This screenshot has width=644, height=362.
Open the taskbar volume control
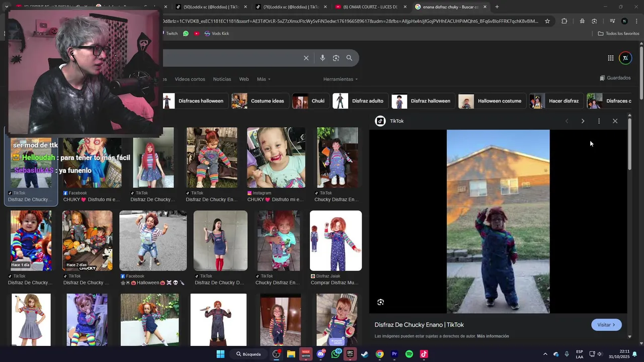click(599, 354)
